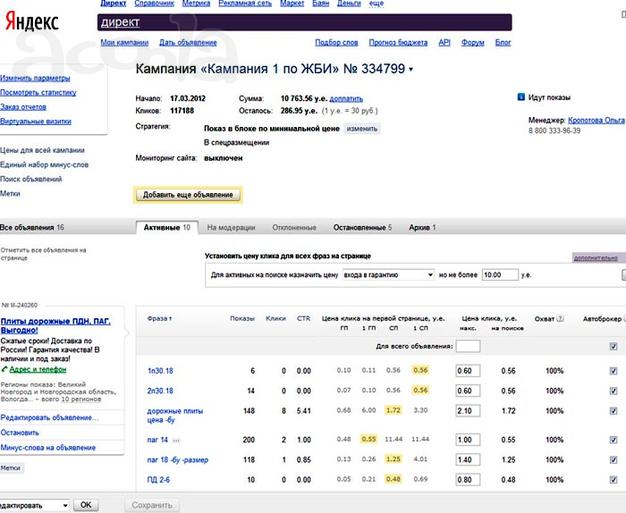Toggle Автоброкер checkbox in 'паг 18' row
Viewport: 626px width, 513px height.
(x=614, y=460)
